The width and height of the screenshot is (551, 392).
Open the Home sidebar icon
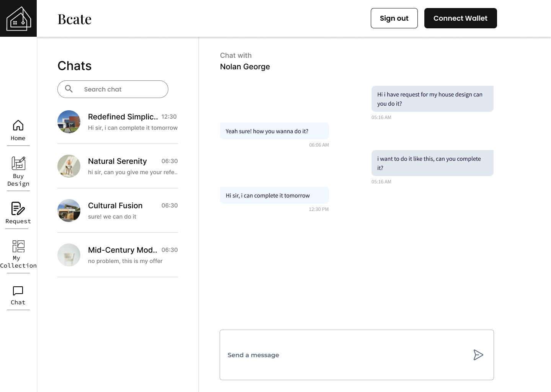(18, 126)
